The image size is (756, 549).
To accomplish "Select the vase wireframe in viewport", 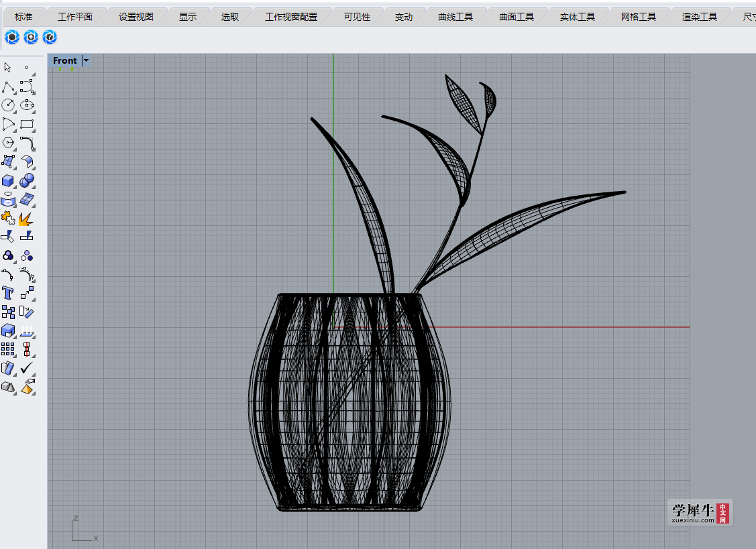I will pyautogui.click(x=349, y=402).
